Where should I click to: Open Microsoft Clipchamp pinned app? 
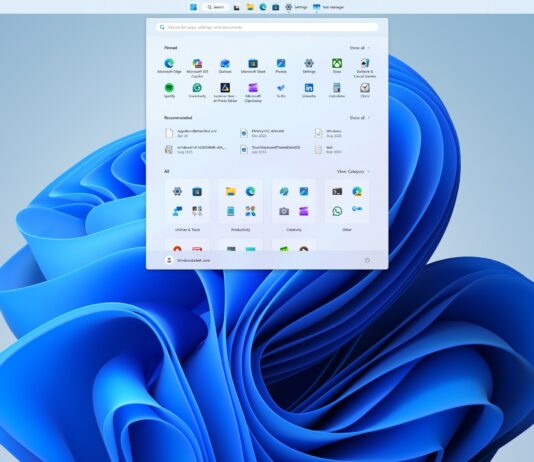click(253, 92)
